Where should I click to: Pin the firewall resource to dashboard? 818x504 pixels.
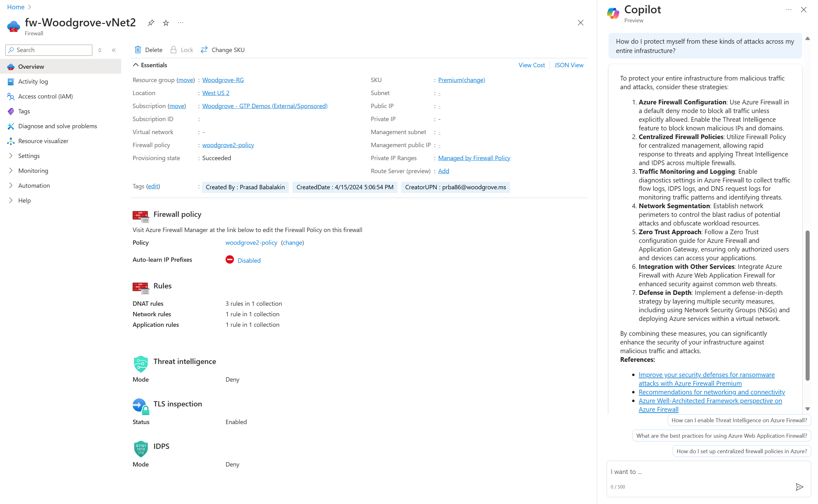tap(151, 23)
